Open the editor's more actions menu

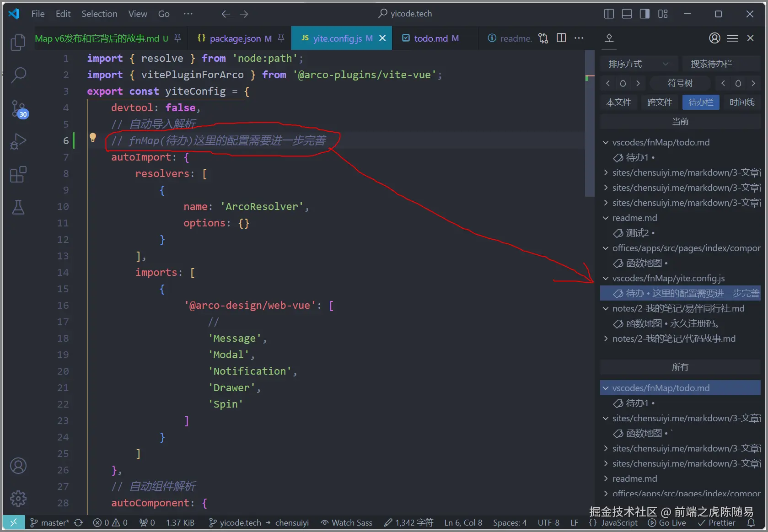tap(579, 38)
